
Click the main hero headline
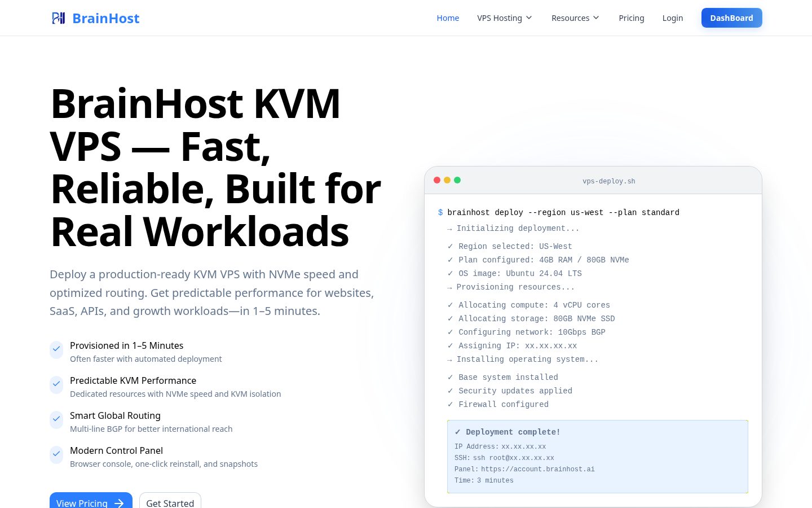click(x=216, y=168)
